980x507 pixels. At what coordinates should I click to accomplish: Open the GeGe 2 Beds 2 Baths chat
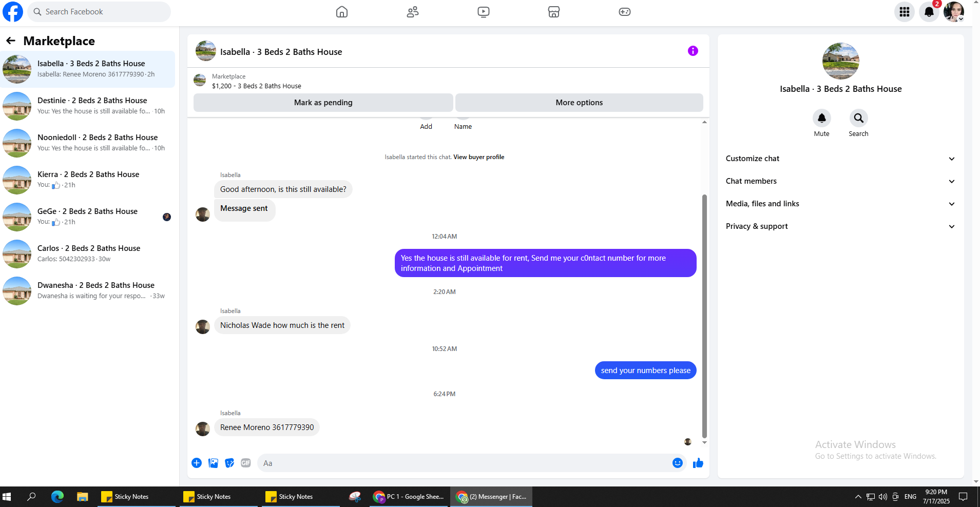pos(88,217)
